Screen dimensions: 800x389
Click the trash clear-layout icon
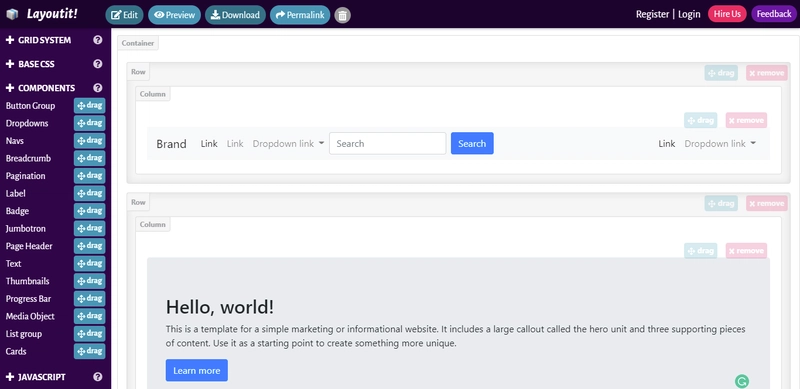coord(342,15)
